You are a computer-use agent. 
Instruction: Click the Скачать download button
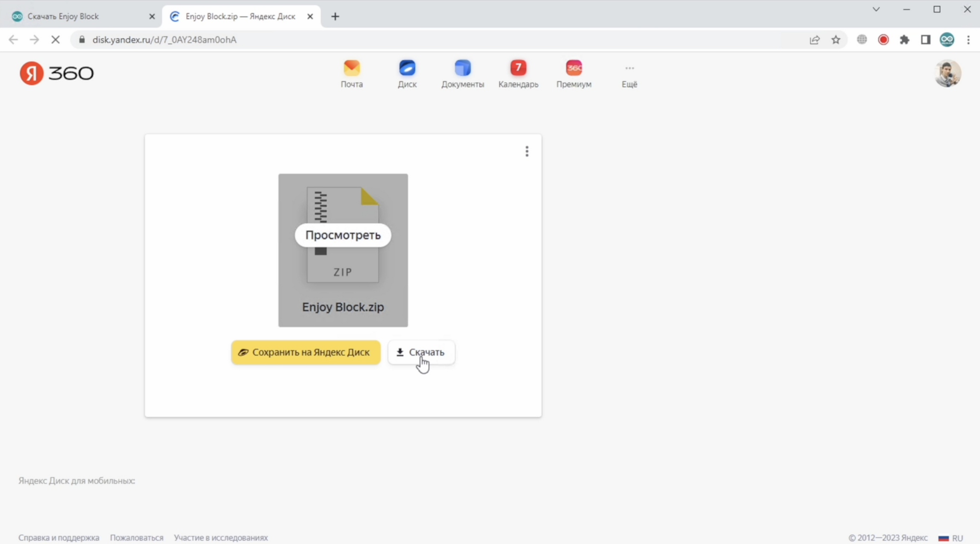coord(421,352)
